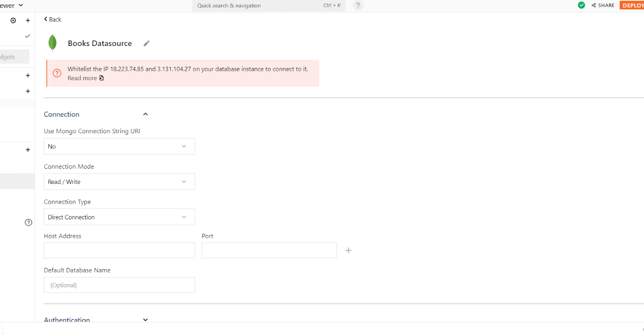The width and height of the screenshot is (644, 336).
Task: Click the plus icon beside Port field
Action: coord(349,250)
